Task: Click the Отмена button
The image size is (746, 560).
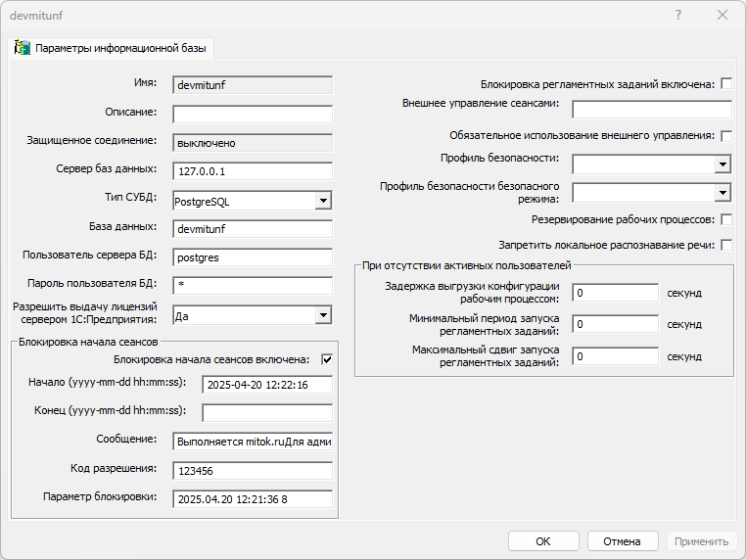Action: pyautogui.click(x=622, y=541)
